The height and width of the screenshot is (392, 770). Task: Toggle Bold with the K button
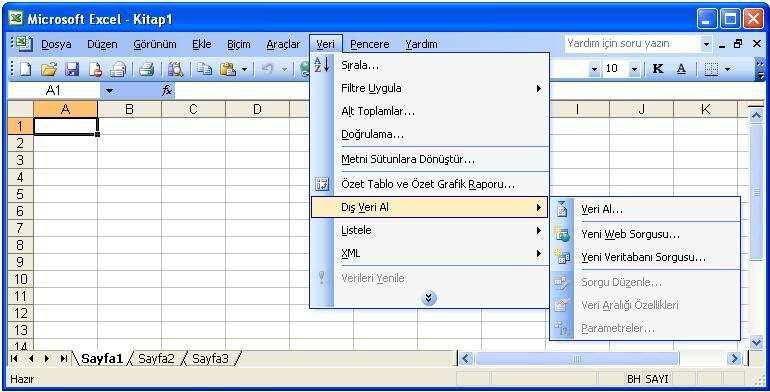pos(658,69)
